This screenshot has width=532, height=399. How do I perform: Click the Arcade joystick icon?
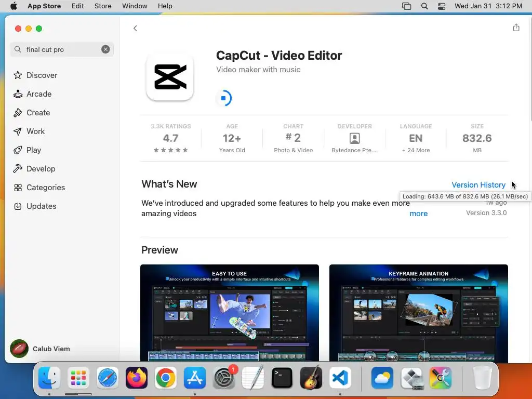(18, 94)
